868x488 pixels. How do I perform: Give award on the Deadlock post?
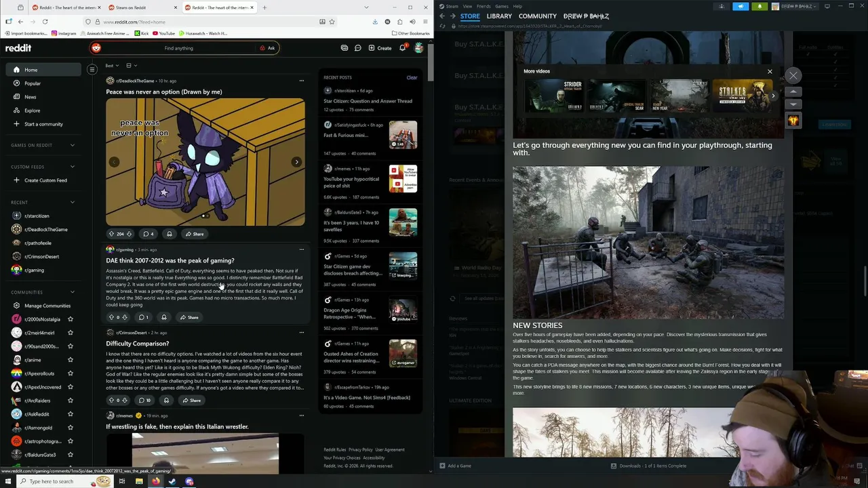click(x=170, y=234)
